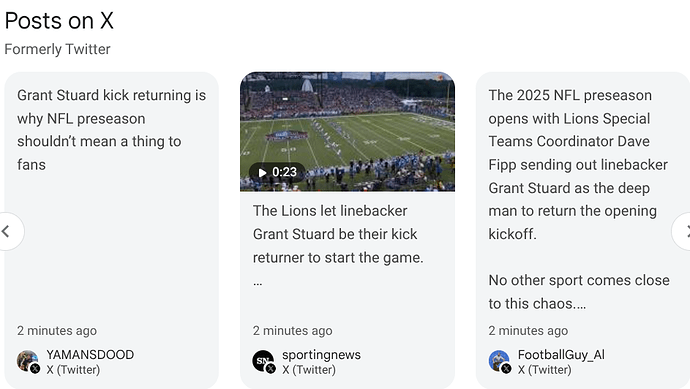
Task: Click X (Twitter) label under sportingnews
Action: click(309, 370)
